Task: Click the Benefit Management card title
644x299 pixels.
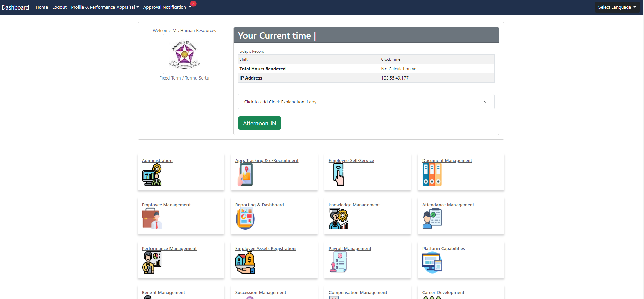Action: (163, 292)
